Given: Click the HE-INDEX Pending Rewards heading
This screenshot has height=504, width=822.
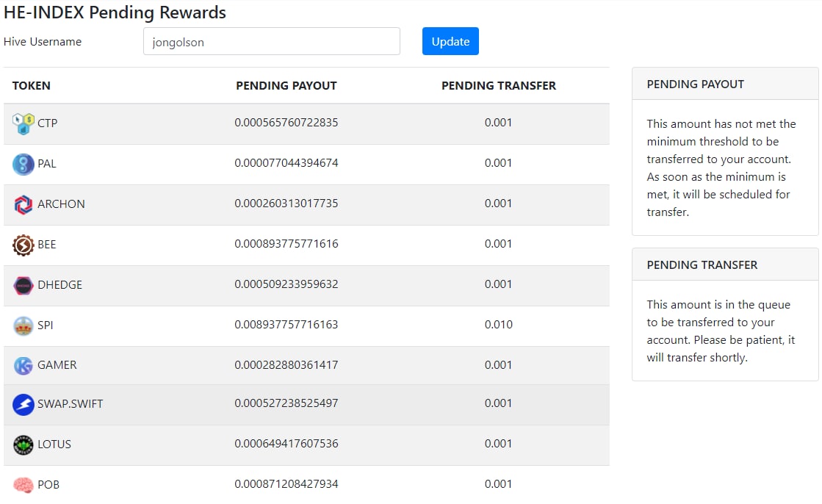Looking at the screenshot, I should point(115,12).
